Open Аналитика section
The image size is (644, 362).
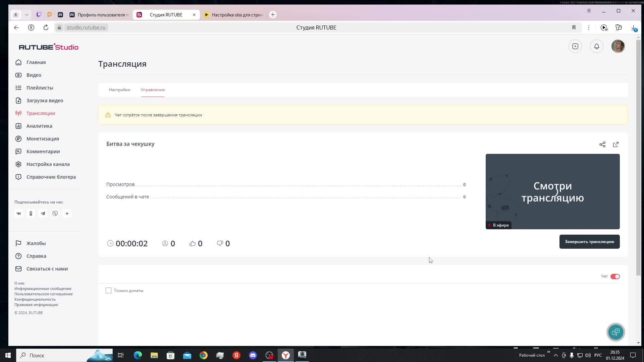click(39, 126)
